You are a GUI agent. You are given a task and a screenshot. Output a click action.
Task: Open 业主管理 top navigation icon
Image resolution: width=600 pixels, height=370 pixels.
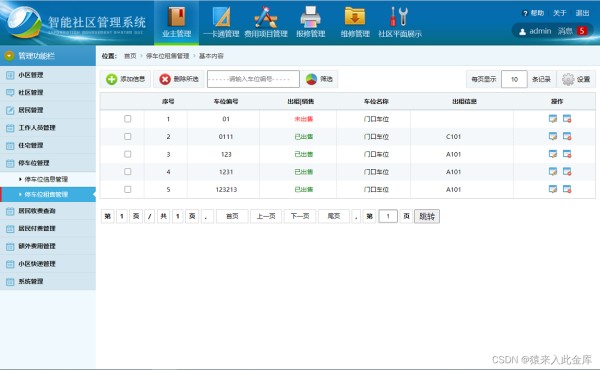176,22
